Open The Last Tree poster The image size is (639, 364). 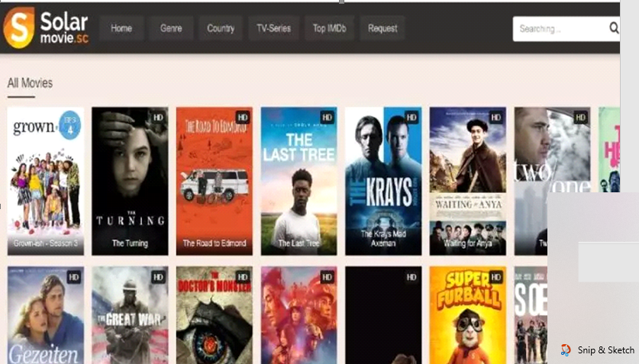click(x=299, y=181)
